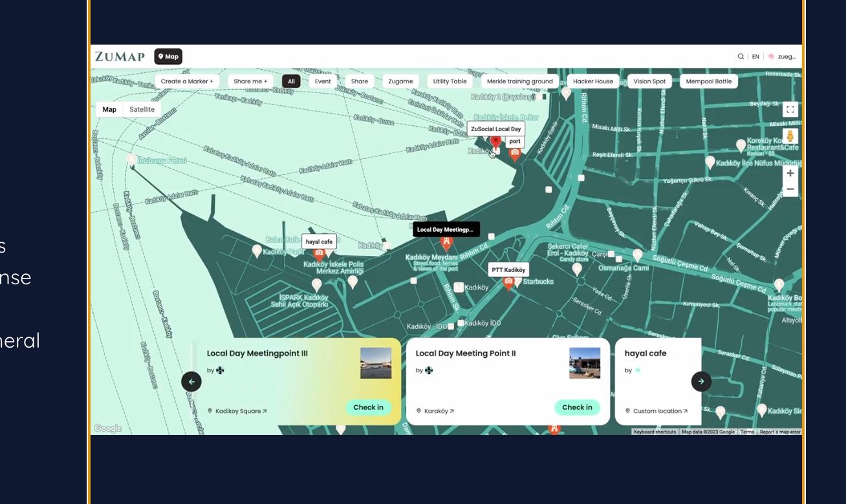Click the search magnifier icon
This screenshot has height=504, width=846.
(741, 57)
